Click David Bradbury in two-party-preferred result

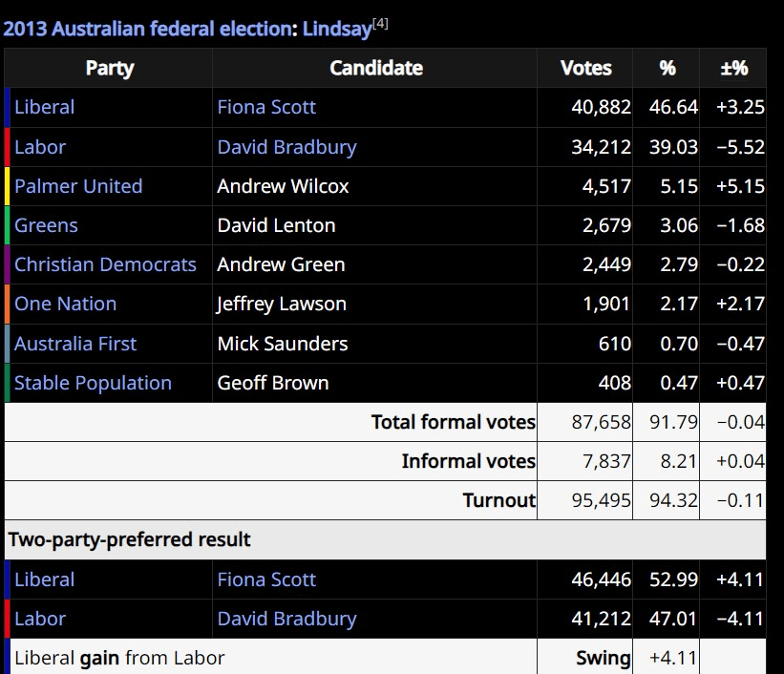(286, 619)
